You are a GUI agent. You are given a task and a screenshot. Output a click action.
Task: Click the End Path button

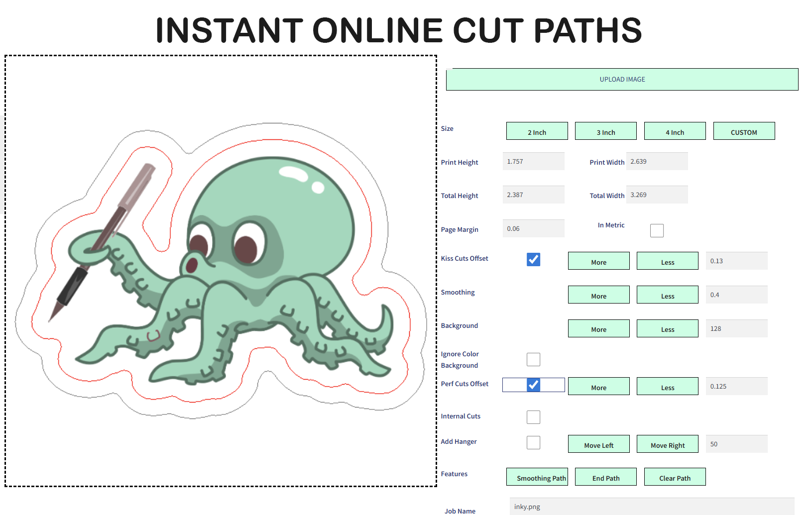605,477
